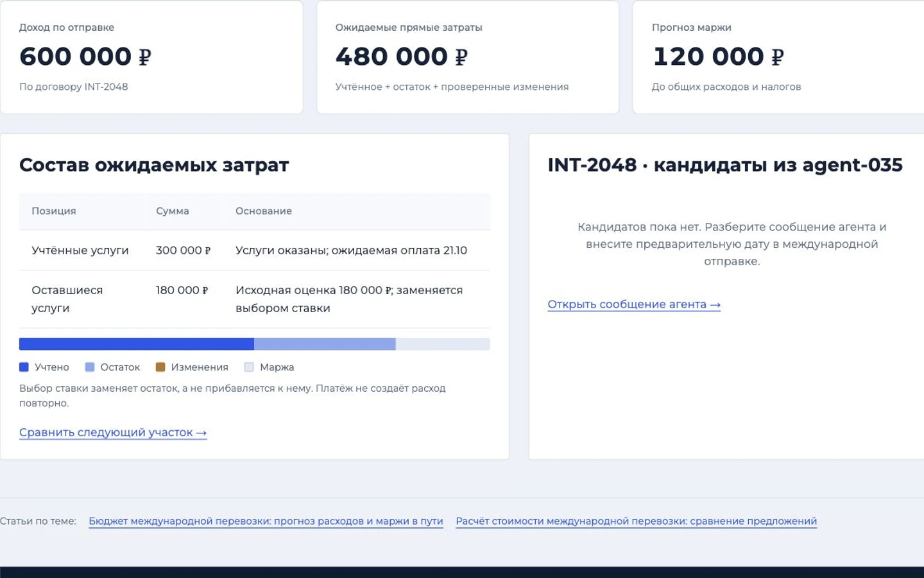Select the 120 000 ₽ margin forecast value
The width and height of the screenshot is (924, 578).
click(x=718, y=57)
